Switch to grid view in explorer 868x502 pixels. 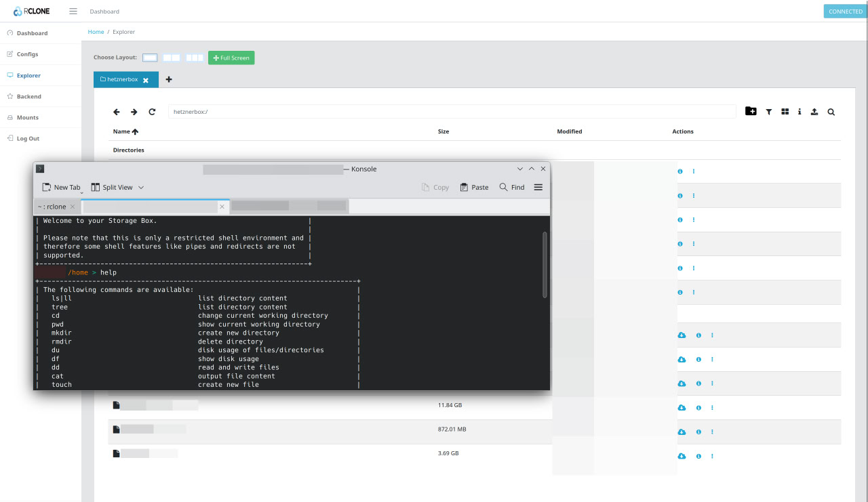click(785, 112)
